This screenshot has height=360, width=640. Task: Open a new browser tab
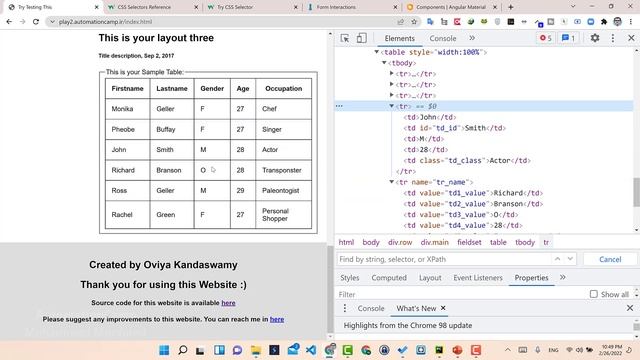point(510,7)
